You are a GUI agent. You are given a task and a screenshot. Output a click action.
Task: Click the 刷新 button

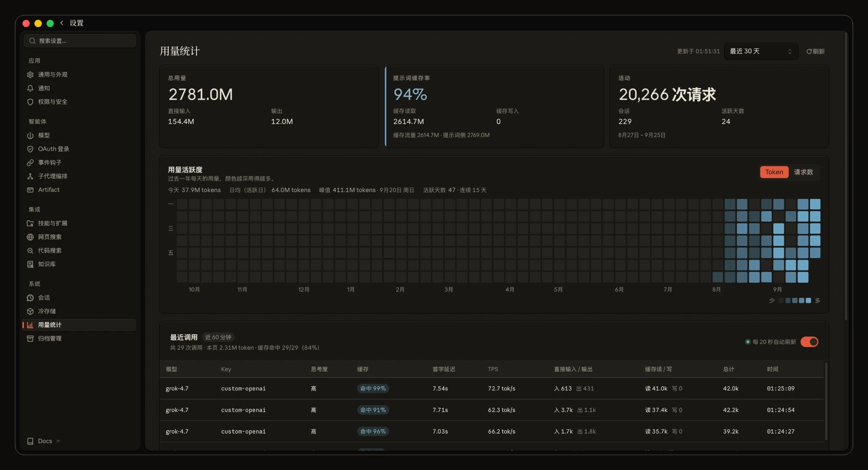pos(815,51)
